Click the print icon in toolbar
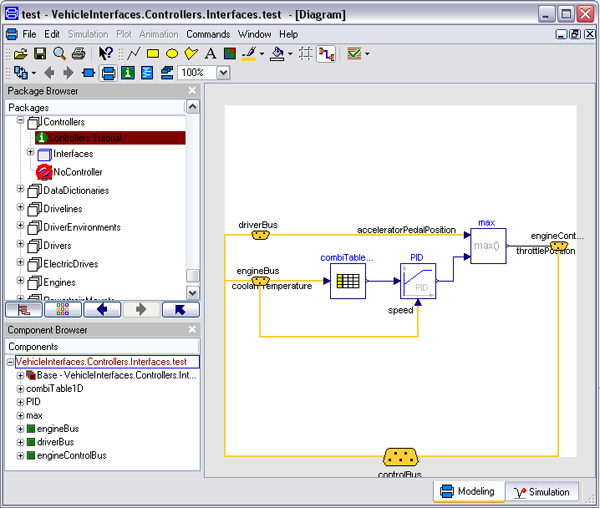Image resolution: width=600 pixels, height=508 pixels. (77, 53)
